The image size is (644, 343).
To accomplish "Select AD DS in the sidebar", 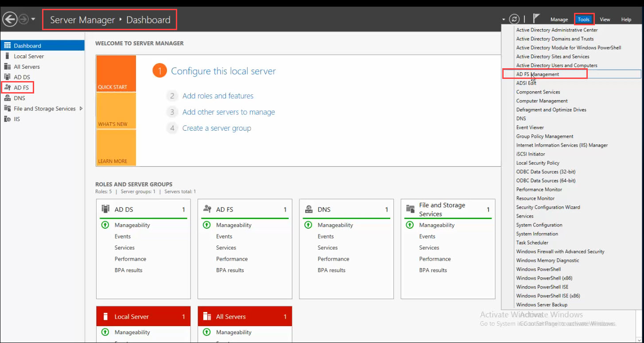I will [x=43, y=77].
